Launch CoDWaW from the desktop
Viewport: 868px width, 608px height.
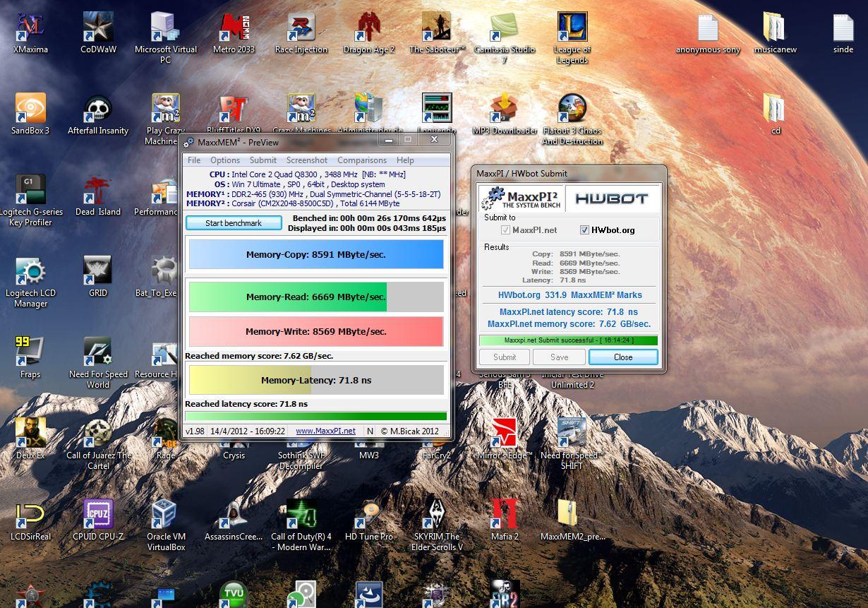[x=98, y=32]
